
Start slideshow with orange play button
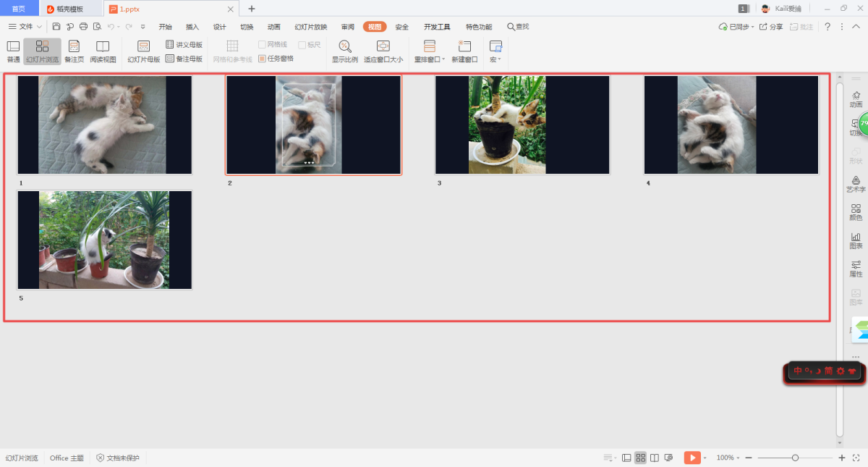click(692, 458)
